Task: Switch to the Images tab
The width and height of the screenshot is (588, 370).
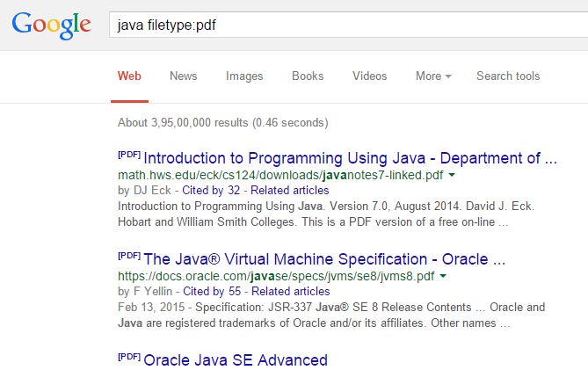Action: 244,76
